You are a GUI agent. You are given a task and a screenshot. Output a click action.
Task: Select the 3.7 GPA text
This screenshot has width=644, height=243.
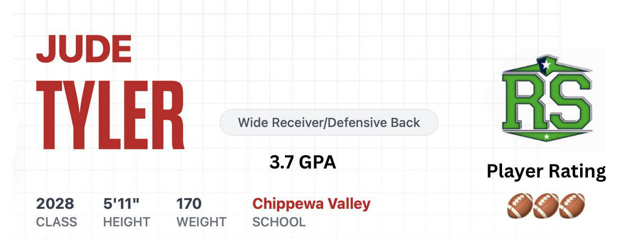[x=302, y=162]
